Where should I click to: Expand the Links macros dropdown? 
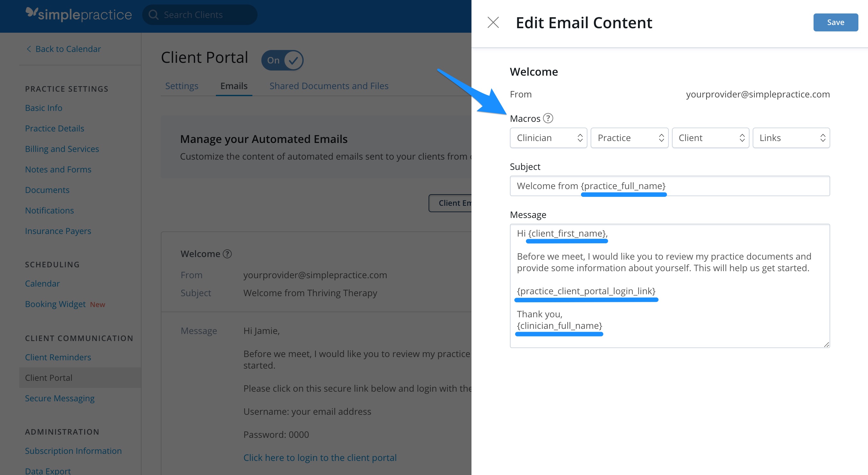(791, 137)
